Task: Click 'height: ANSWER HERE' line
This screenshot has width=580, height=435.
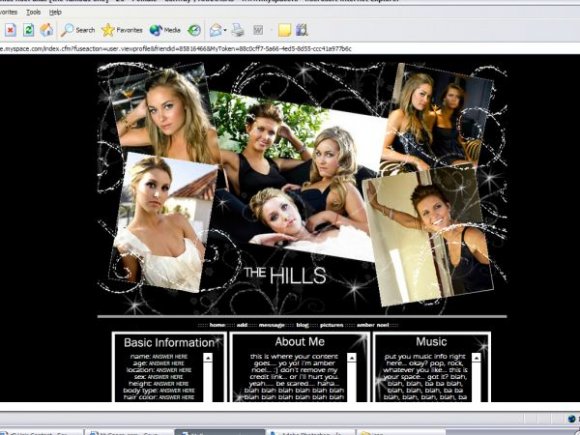Action: click(x=159, y=384)
